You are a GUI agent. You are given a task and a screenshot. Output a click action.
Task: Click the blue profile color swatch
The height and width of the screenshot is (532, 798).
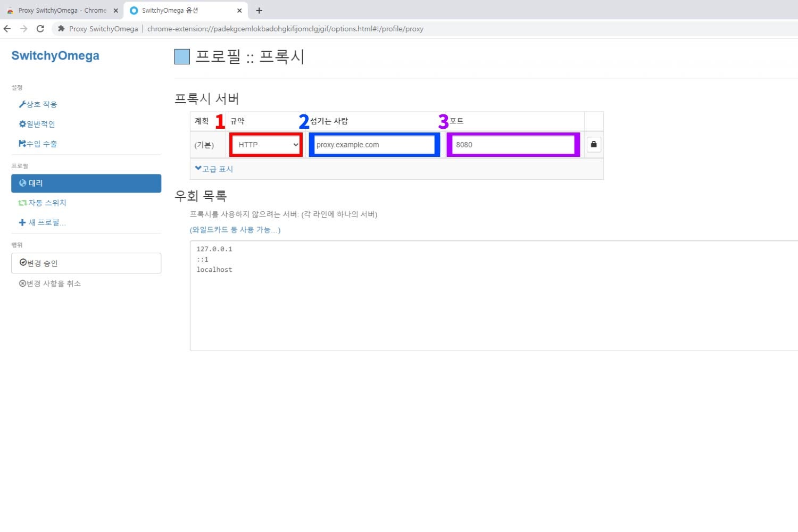(182, 56)
